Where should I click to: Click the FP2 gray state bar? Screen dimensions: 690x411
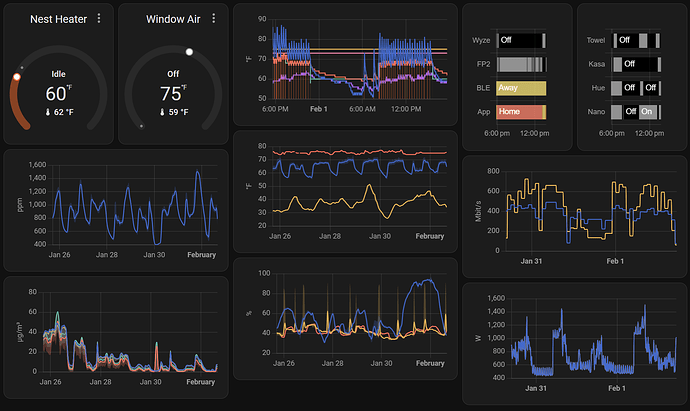[x=521, y=64]
